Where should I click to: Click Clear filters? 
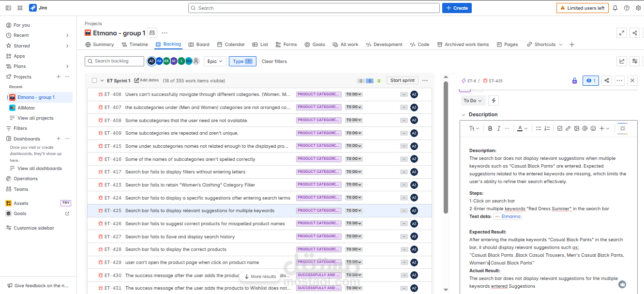point(274,62)
